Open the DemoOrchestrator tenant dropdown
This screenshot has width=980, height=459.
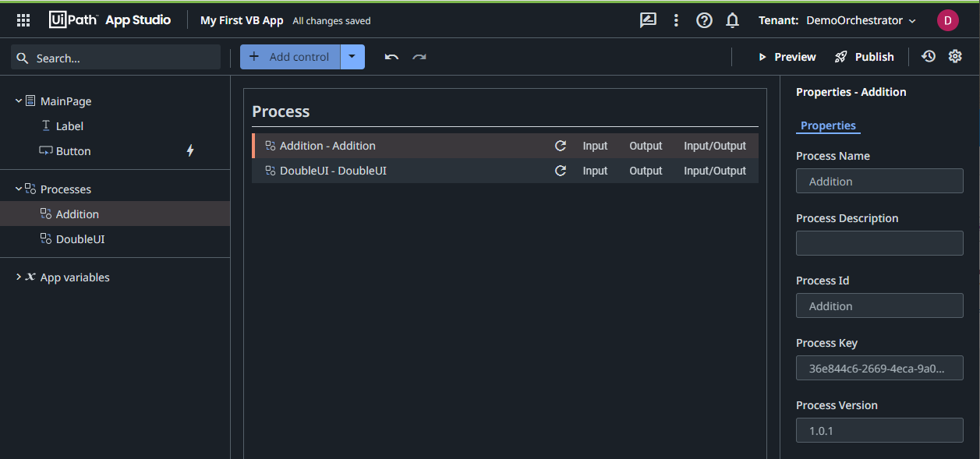click(x=860, y=20)
